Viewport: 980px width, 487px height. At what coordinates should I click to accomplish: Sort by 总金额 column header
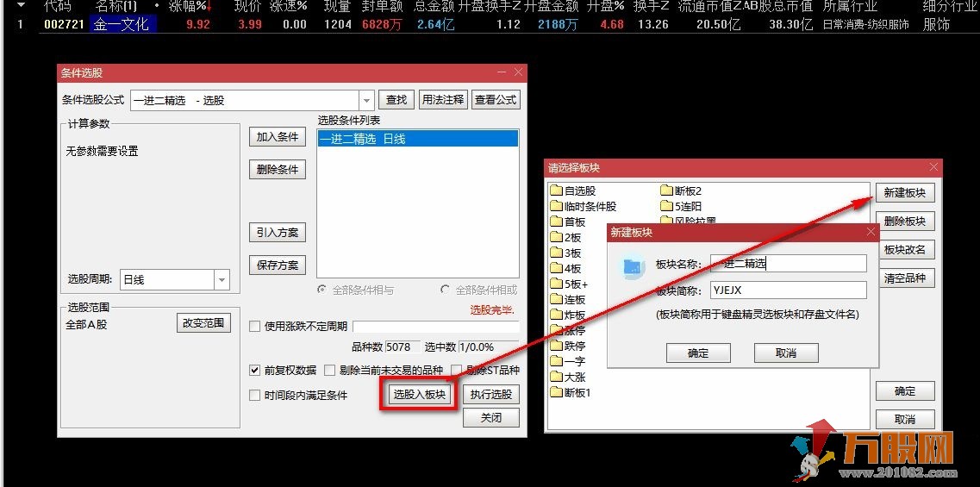click(434, 6)
